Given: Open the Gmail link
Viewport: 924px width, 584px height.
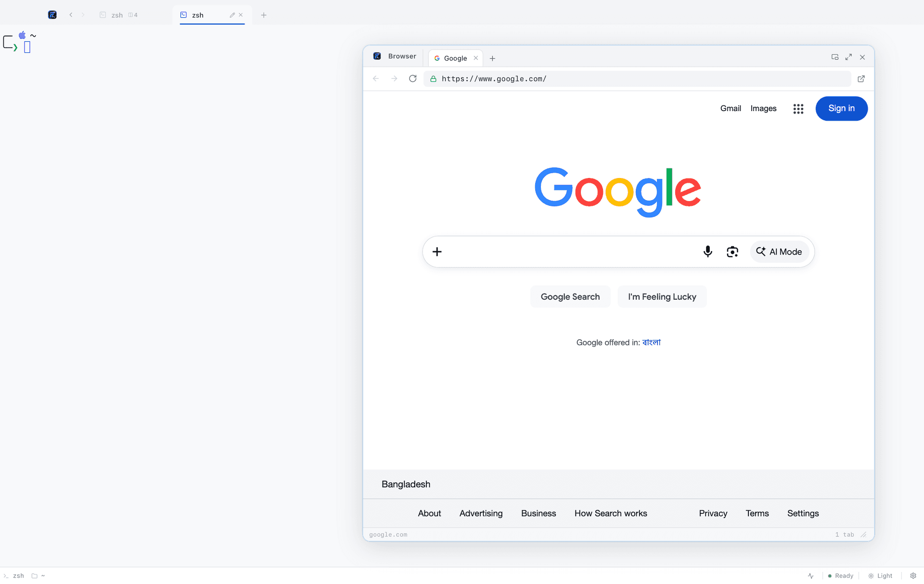Looking at the screenshot, I should click(x=731, y=109).
